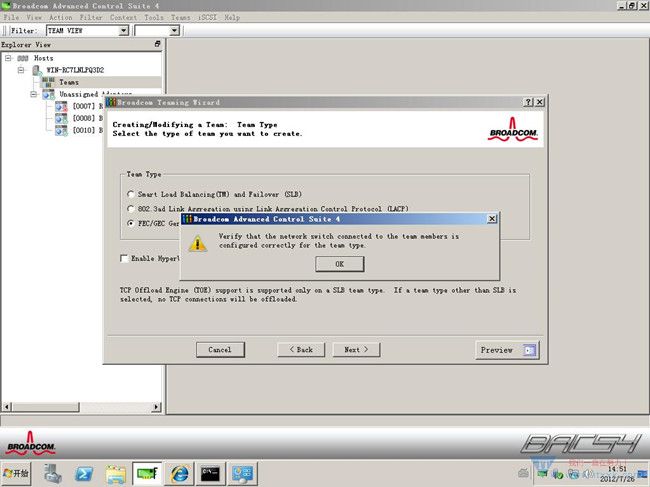650x487 pixels.
Task: Open the TEAM VIEW filter dropdown
Action: (123, 31)
